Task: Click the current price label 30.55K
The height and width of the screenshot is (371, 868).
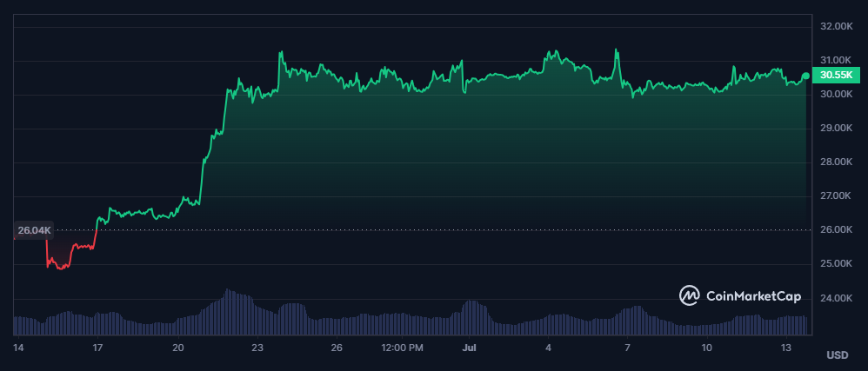Action: pyautogui.click(x=836, y=76)
